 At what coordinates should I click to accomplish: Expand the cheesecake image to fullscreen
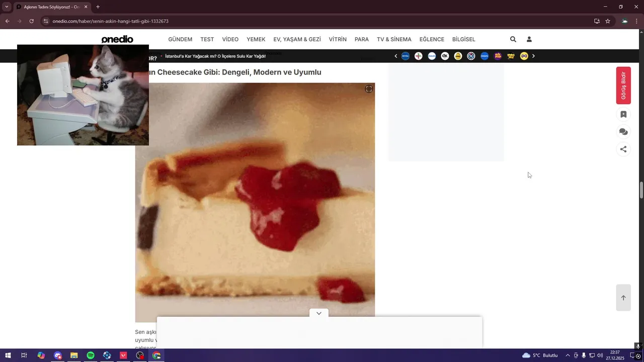369,89
